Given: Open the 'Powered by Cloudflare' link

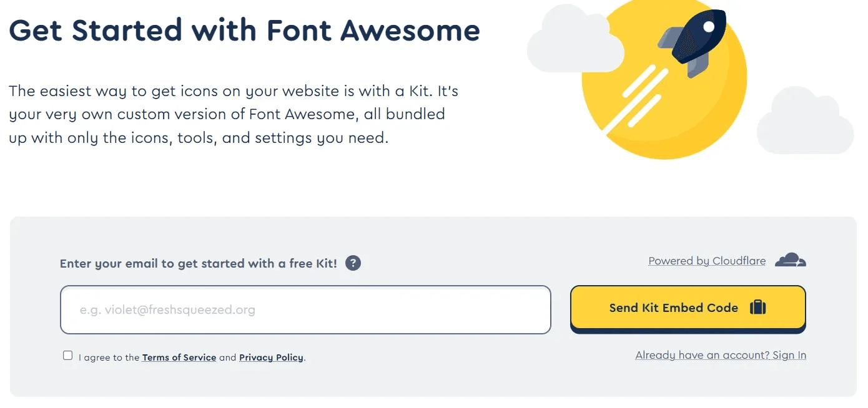Looking at the screenshot, I should (706, 260).
